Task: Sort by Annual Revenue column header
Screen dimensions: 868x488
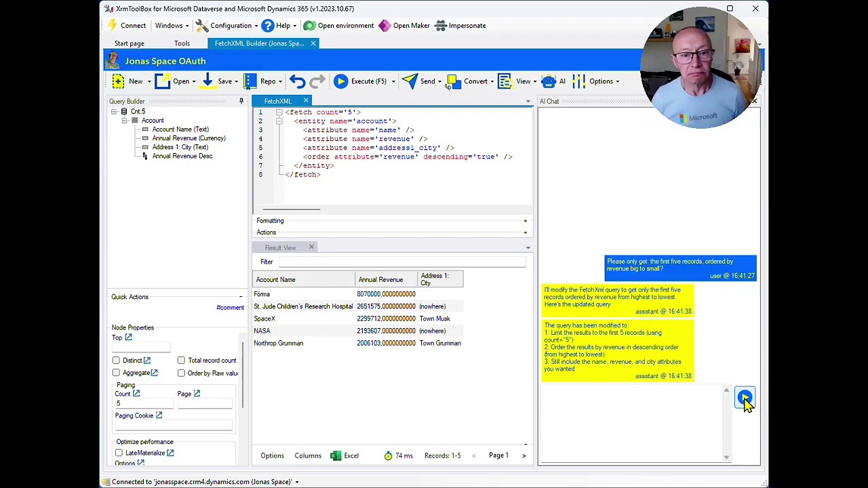Action: click(386, 279)
